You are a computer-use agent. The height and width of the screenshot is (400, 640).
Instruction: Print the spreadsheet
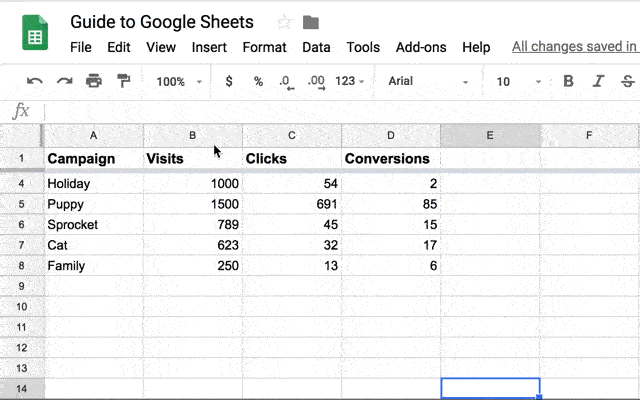pyautogui.click(x=94, y=82)
